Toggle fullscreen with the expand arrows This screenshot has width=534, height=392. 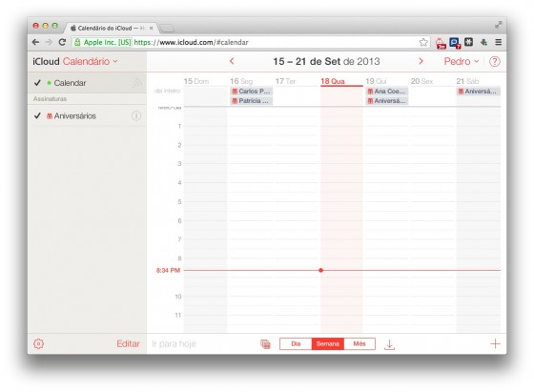(498, 25)
